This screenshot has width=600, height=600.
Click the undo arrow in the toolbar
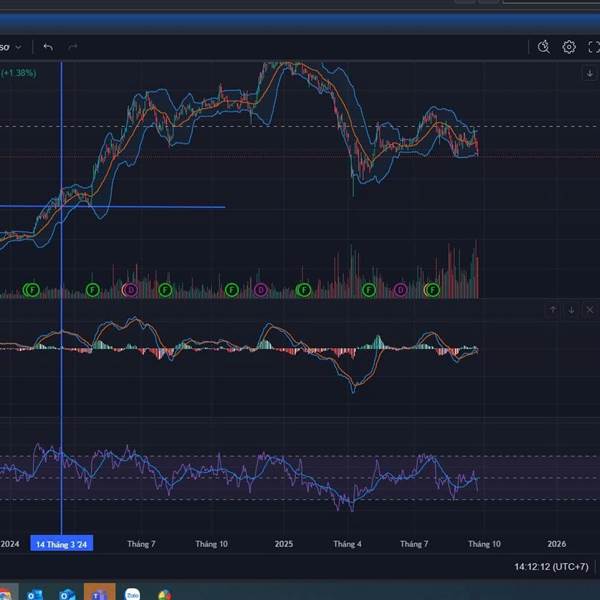coord(47,47)
